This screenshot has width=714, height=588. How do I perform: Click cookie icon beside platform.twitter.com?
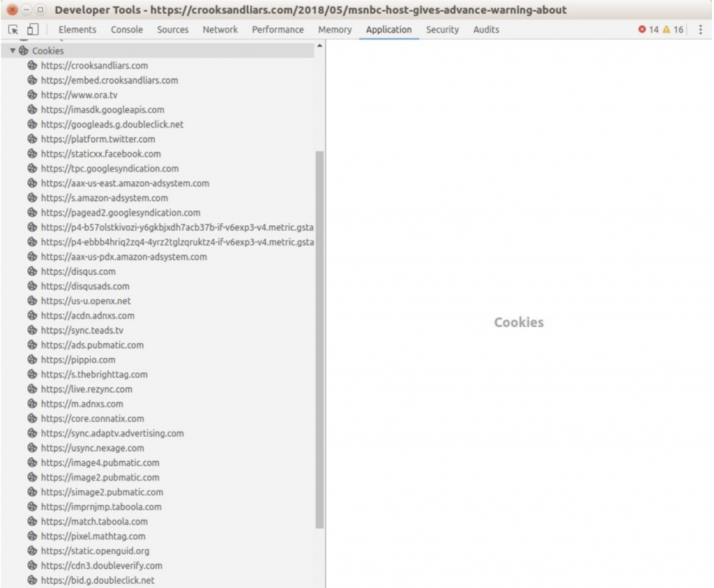pyautogui.click(x=32, y=139)
